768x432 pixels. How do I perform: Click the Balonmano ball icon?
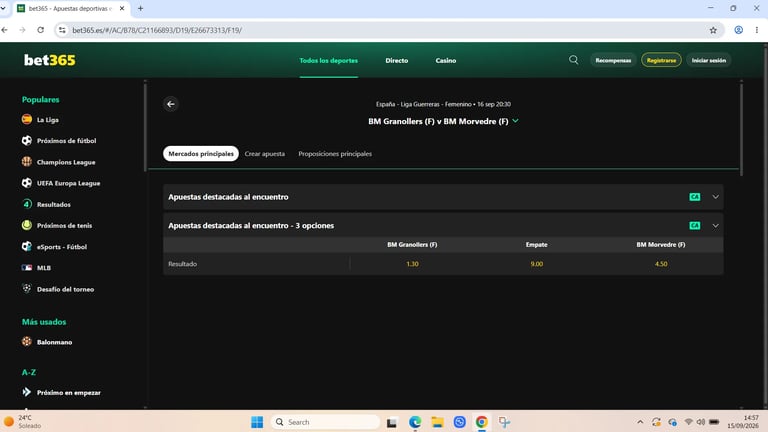27,341
